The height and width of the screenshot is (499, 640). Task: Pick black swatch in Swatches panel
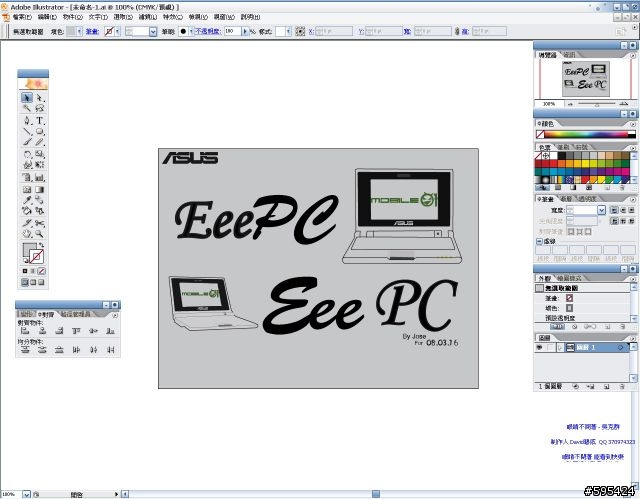point(562,155)
